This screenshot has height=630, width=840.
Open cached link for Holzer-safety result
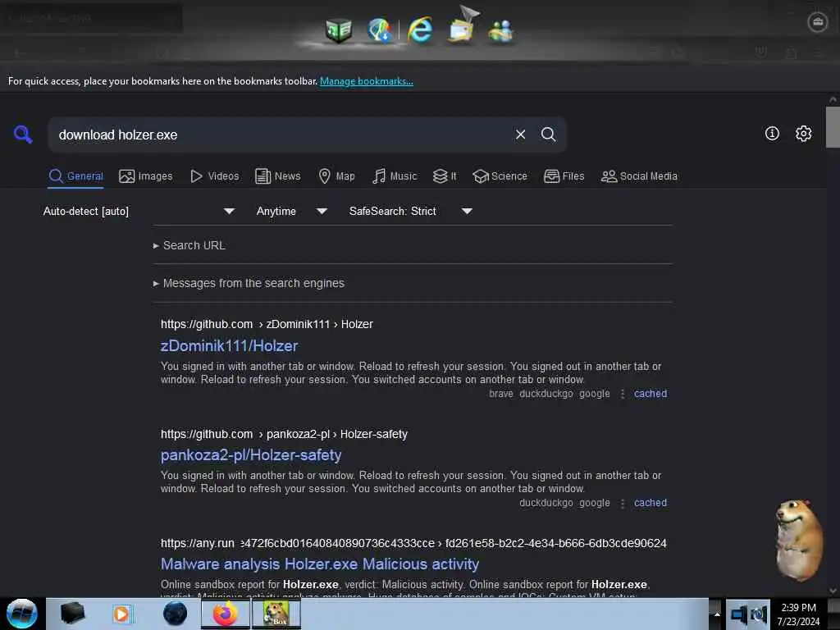(x=651, y=503)
